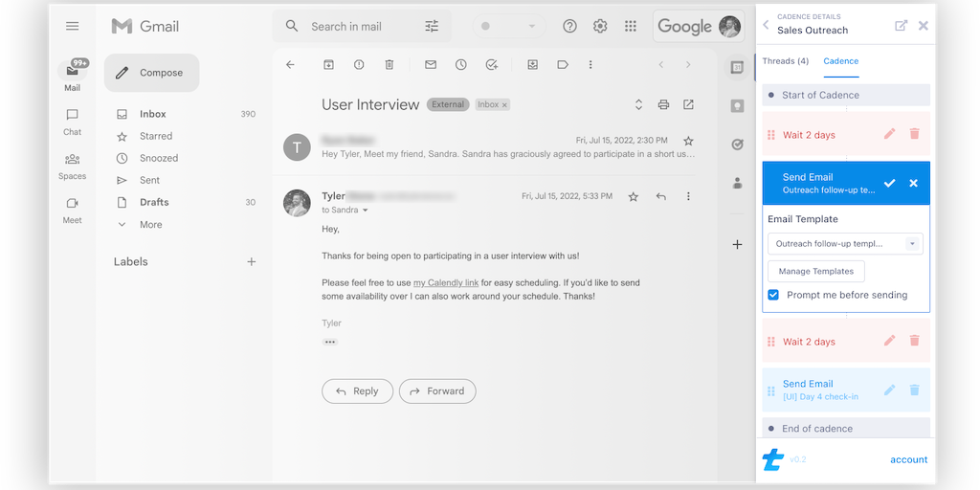This screenshot has width=980, height=490.
Task: Open Google Keep side panel
Action: 737,106
